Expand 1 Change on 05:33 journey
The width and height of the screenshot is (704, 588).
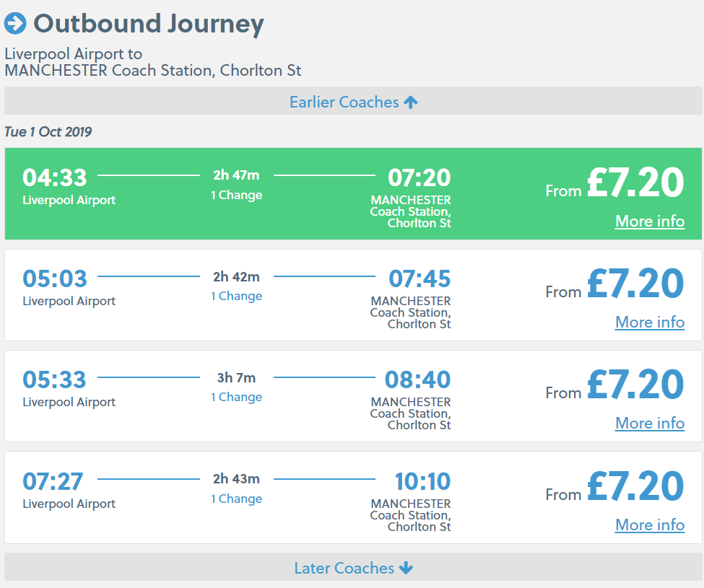coord(237,397)
